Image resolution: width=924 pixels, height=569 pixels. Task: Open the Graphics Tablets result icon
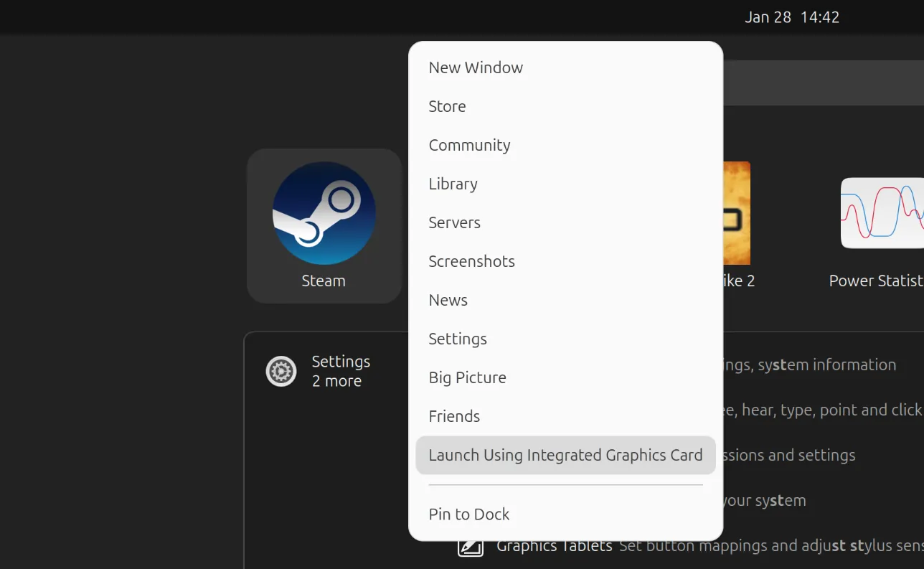pyautogui.click(x=471, y=547)
